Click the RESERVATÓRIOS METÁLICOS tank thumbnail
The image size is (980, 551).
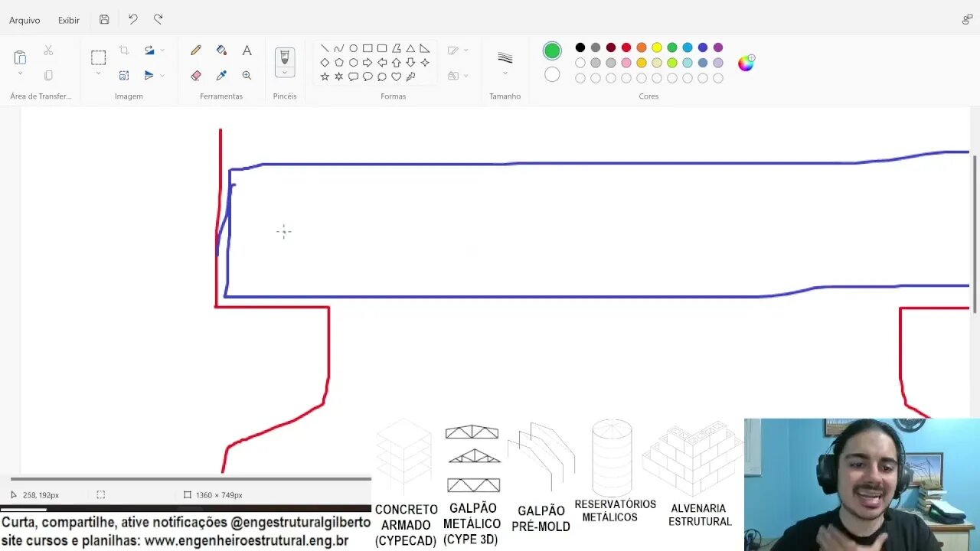point(615,471)
